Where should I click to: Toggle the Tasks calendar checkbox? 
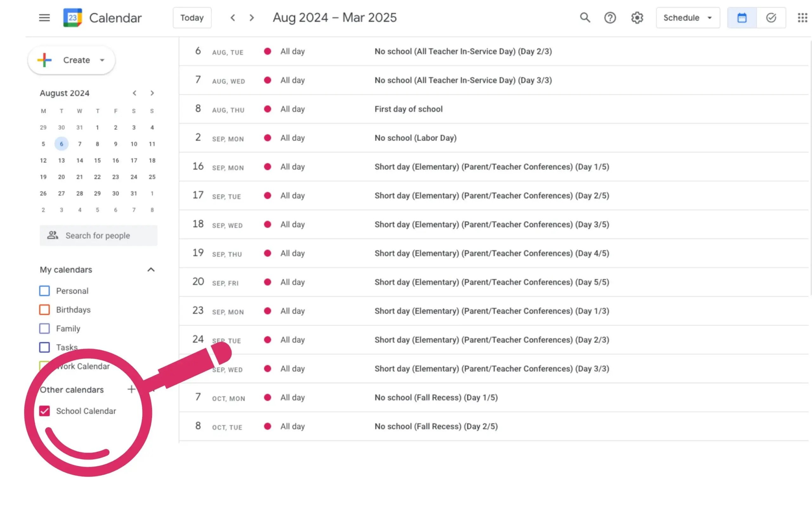(44, 347)
